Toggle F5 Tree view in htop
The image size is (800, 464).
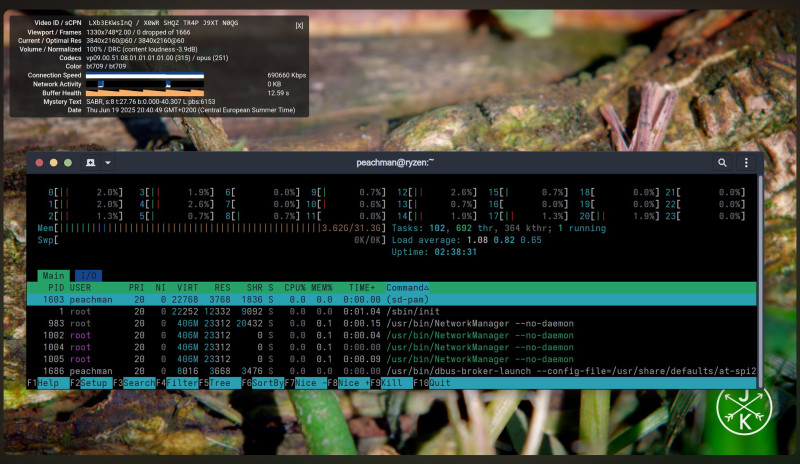(220, 383)
